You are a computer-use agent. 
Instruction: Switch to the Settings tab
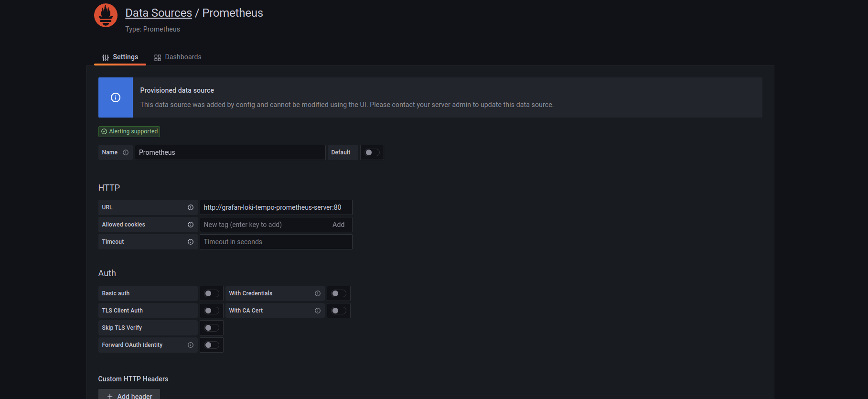(x=120, y=57)
